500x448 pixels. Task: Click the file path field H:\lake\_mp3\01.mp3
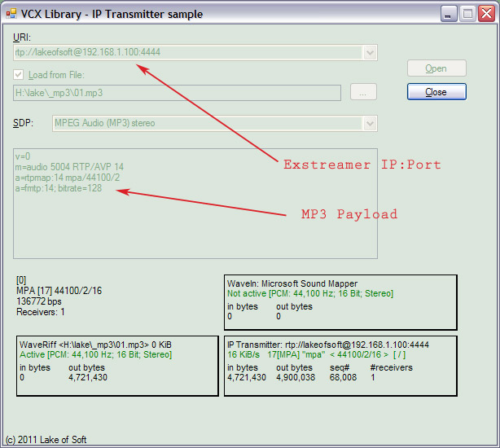pos(177,93)
